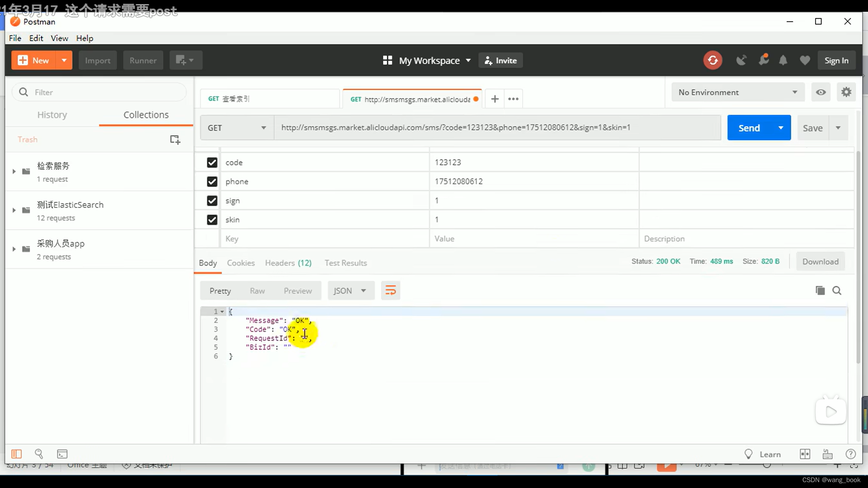
Task: Switch response view to Preview
Action: click(x=297, y=291)
